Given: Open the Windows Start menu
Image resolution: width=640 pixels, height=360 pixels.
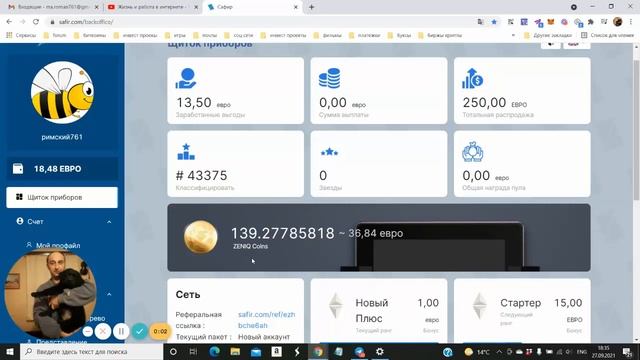Looking at the screenshot, I should pos(10,351).
